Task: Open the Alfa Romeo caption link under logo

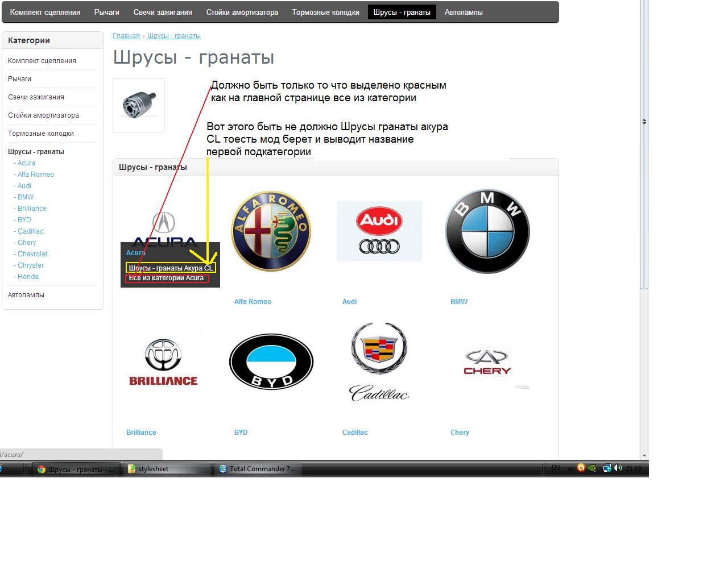Action: 253,302
